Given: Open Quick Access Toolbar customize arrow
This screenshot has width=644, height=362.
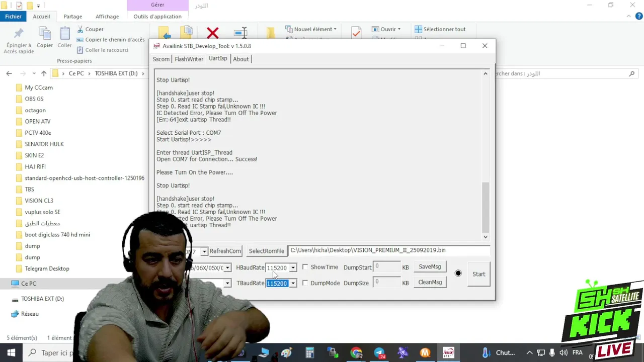Looking at the screenshot, I should (x=38, y=6).
